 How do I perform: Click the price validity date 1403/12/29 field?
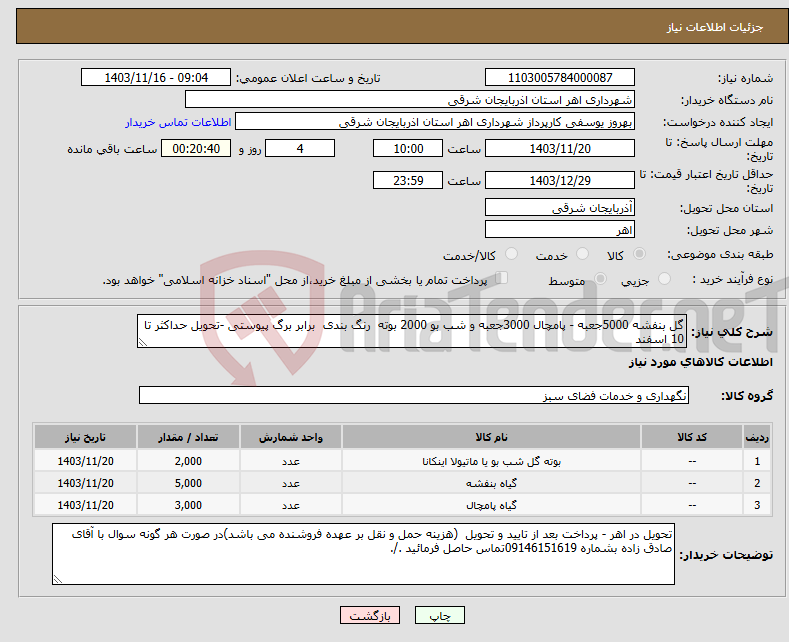click(560, 180)
